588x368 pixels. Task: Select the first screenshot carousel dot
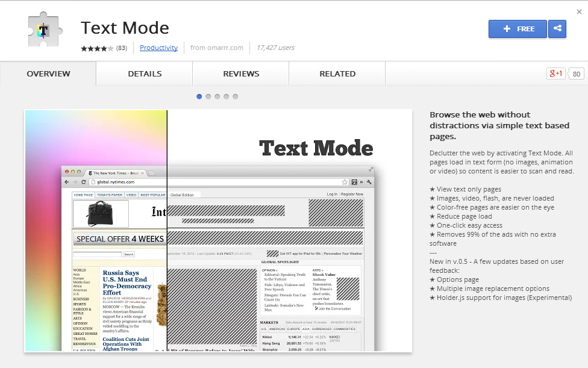point(199,97)
